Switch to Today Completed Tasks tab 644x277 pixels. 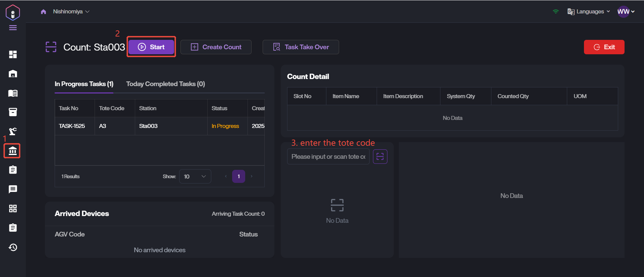[165, 84]
